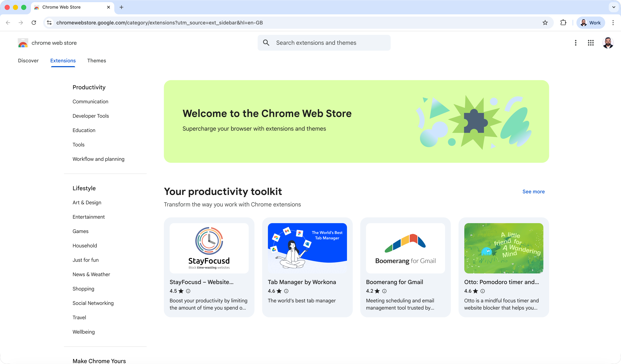Open Chrome's three-dot browser menu
Image resolution: width=621 pixels, height=364 pixels.
(x=613, y=23)
